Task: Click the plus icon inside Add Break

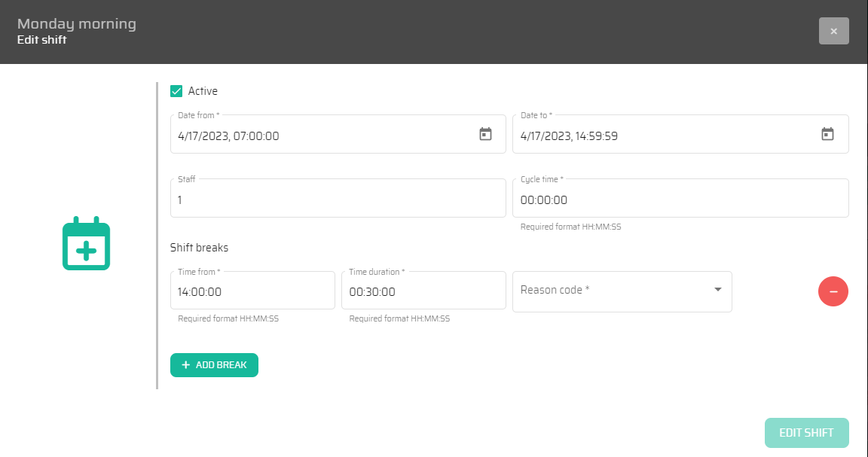Action: pos(185,365)
